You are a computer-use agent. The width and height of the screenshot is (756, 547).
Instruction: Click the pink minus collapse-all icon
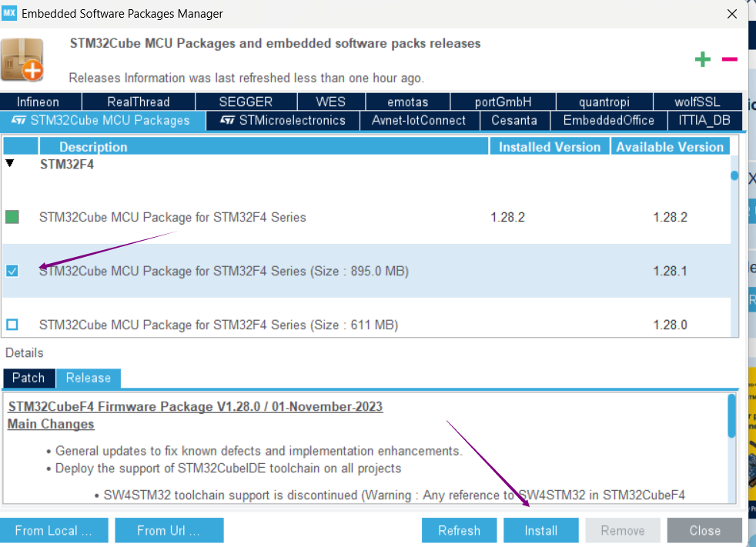(730, 59)
